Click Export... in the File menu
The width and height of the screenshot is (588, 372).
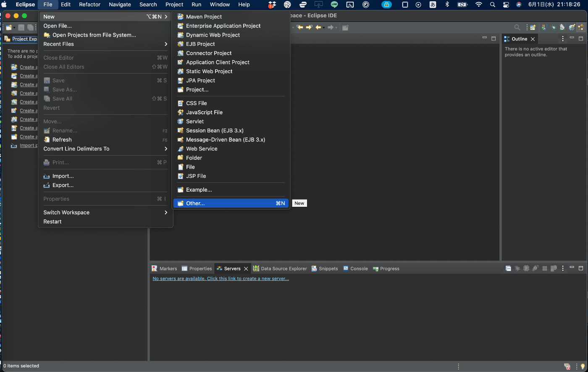(105, 185)
